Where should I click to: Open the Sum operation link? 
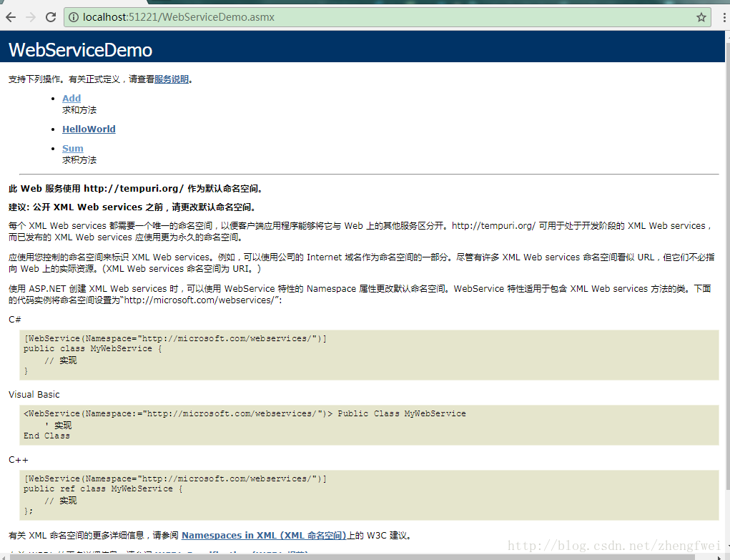[73, 148]
